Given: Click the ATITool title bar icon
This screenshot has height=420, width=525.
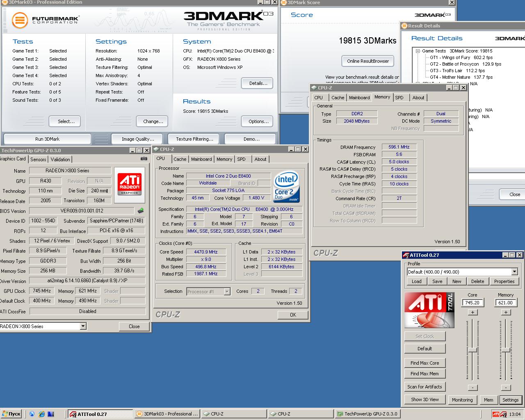Looking at the screenshot, I should [406, 255].
